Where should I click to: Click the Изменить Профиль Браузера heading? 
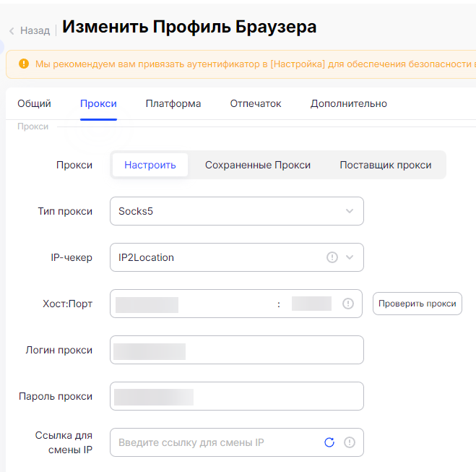pos(189,27)
